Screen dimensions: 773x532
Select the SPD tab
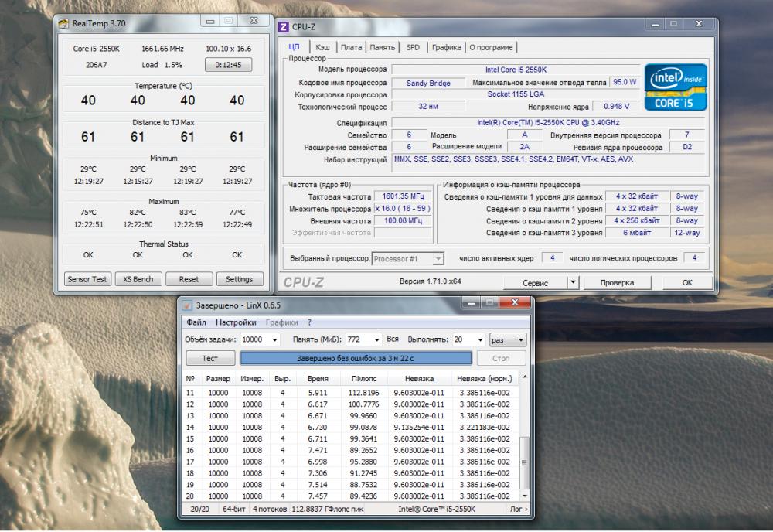tap(413, 47)
